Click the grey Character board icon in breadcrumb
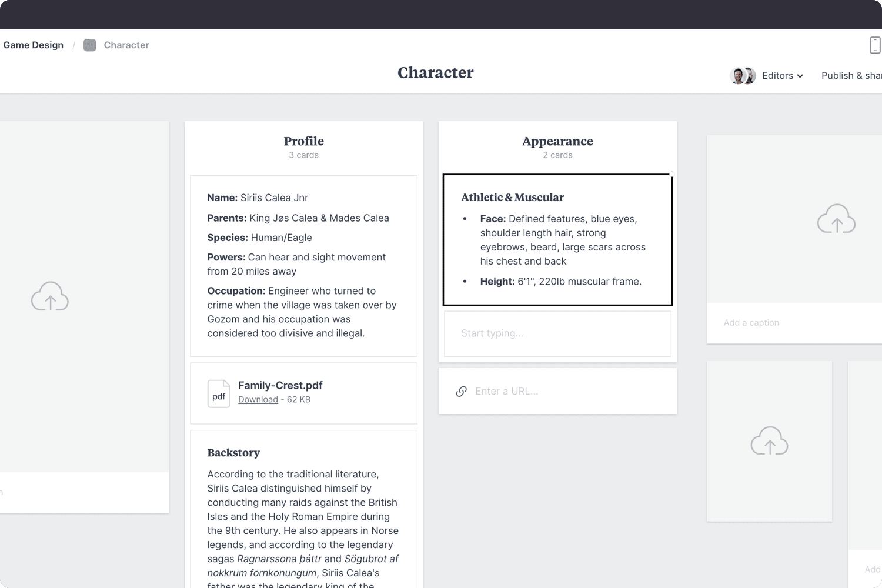Viewport: 882px width, 588px height. click(90, 45)
